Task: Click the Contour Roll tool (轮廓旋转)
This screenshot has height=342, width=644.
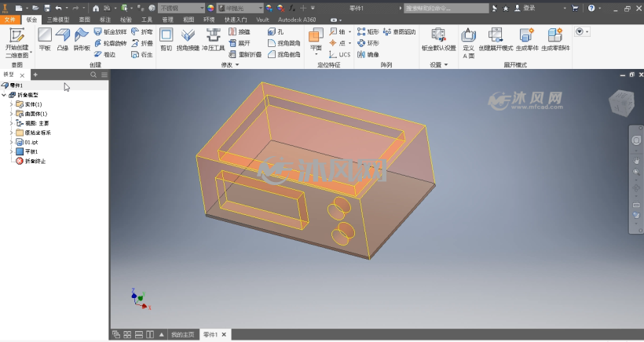Action: click(x=110, y=43)
